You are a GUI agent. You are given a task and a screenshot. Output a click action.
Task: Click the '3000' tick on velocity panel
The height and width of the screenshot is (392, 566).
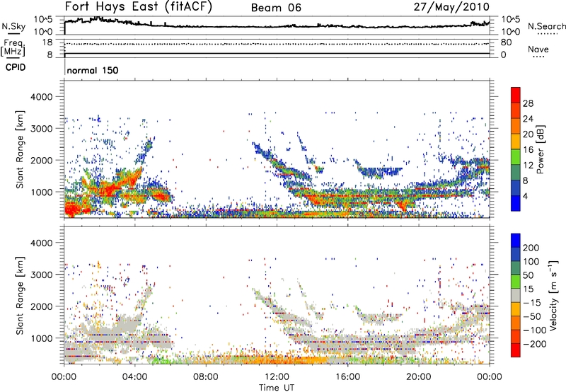point(42,275)
